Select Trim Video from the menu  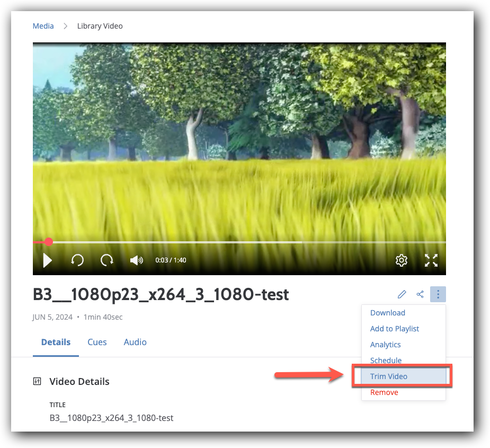pos(389,376)
